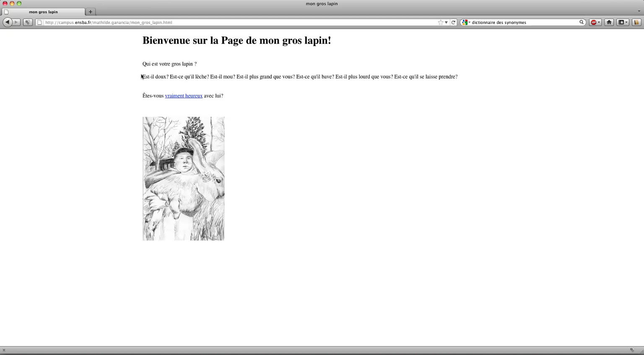Click the 'dictionnaire des synonymes' search field

click(524, 23)
